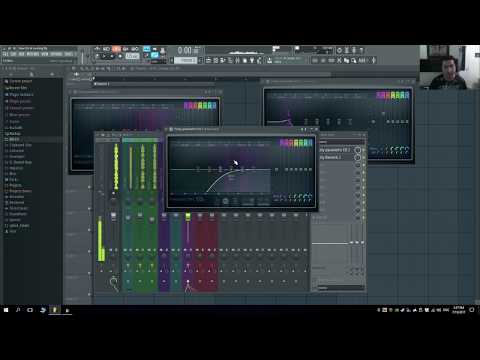
Task: Click the taskbar clock
Action: 459,310
